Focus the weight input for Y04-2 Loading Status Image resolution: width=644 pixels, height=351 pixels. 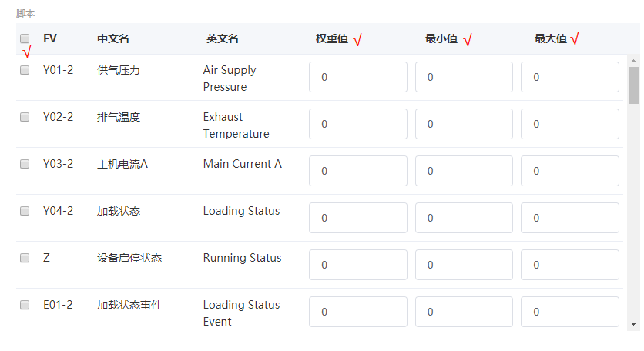pos(357,218)
